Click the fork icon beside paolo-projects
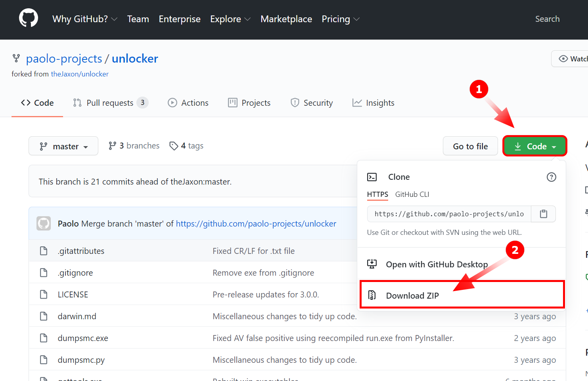 pos(16,59)
